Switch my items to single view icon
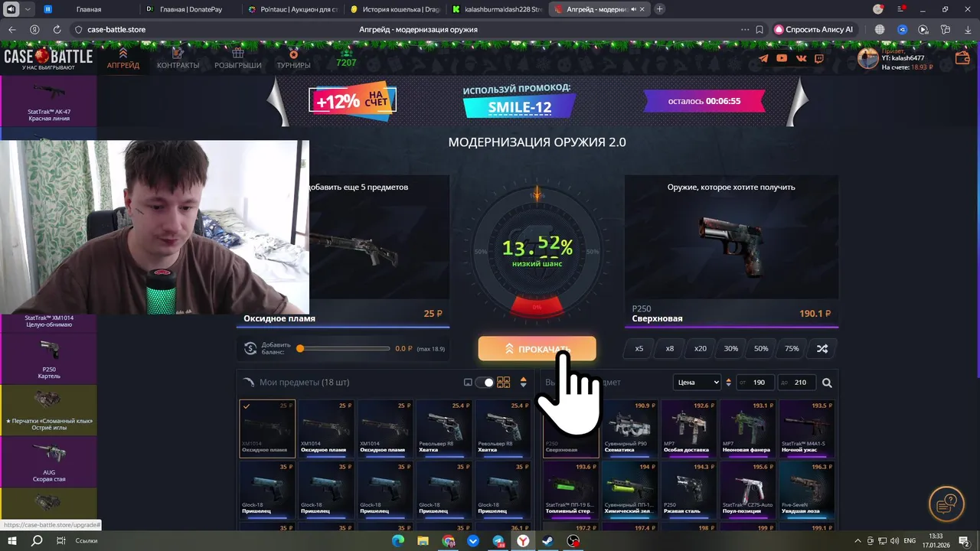 pos(468,382)
